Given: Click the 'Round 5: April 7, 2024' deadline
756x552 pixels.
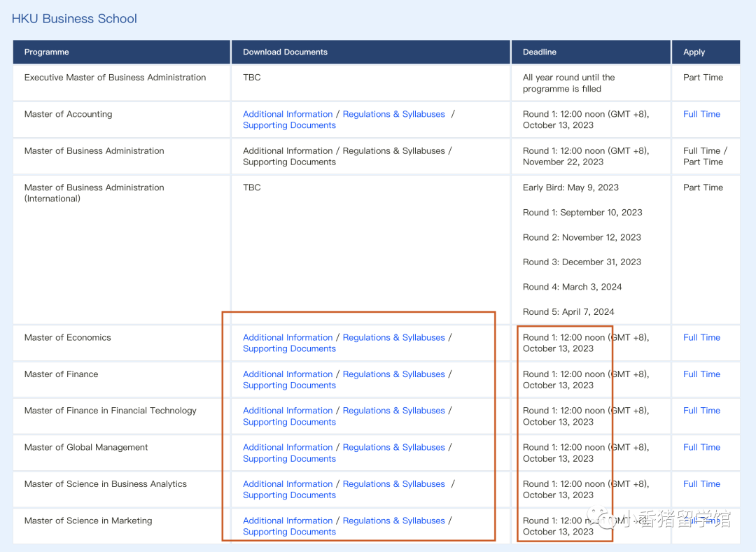Looking at the screenshot, I should [x=568, y=312].
